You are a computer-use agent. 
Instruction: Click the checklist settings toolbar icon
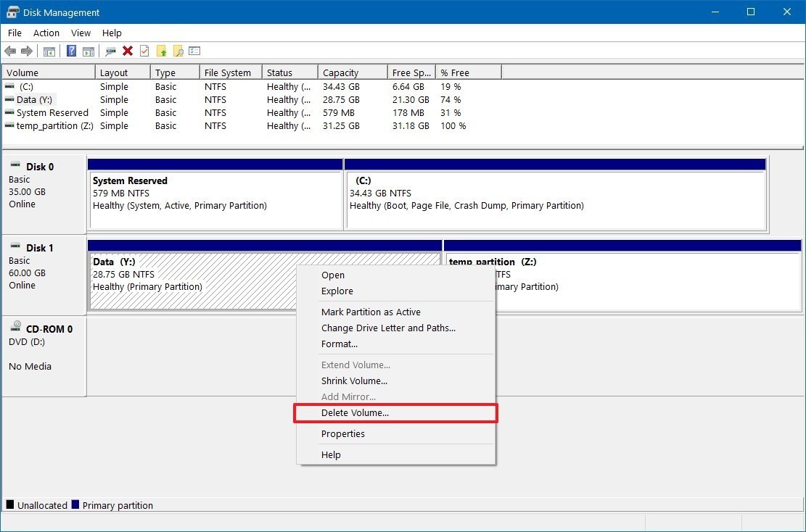194,51
